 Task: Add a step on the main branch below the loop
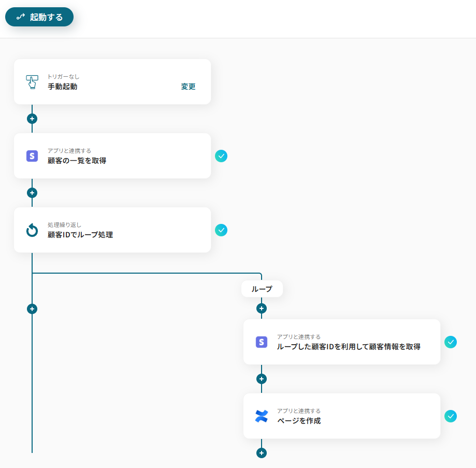point(32,309)
